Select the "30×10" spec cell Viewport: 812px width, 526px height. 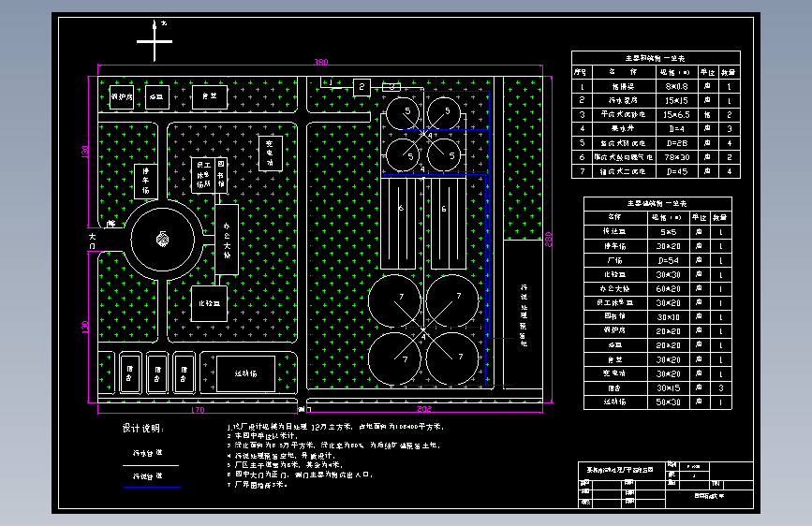668,317
